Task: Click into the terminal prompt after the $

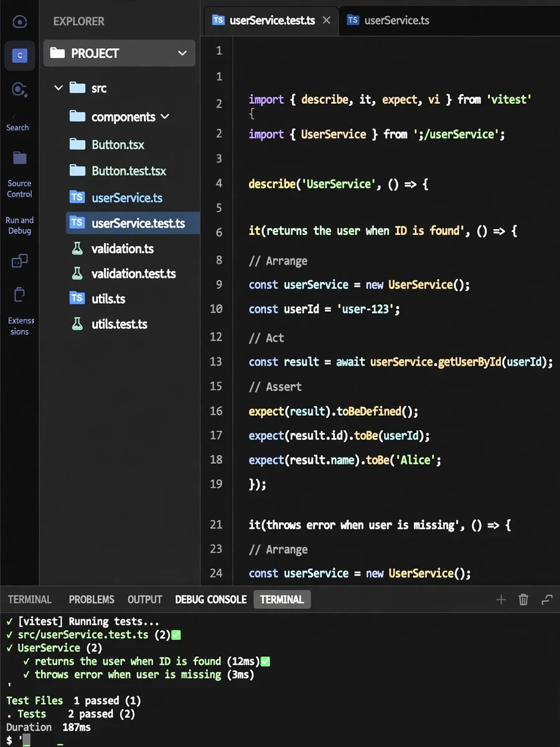Action: [26, 740]
